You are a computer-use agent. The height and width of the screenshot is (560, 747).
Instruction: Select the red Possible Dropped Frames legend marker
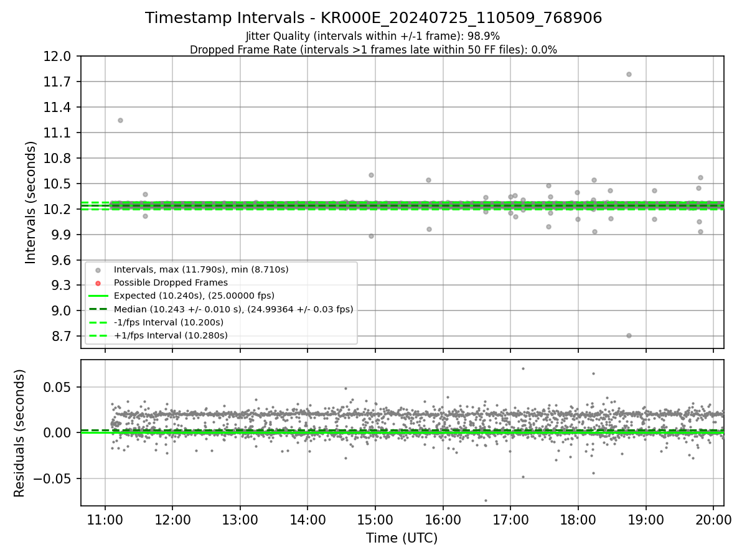tap(98, 283)
